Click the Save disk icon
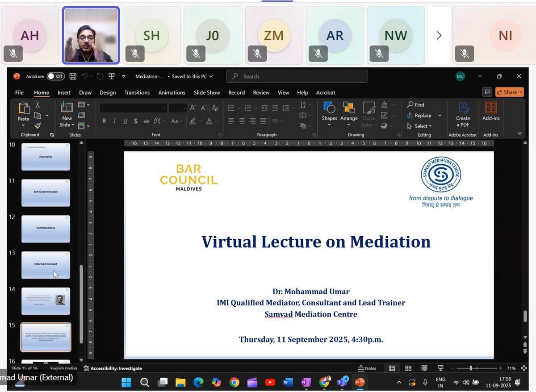 73,76
